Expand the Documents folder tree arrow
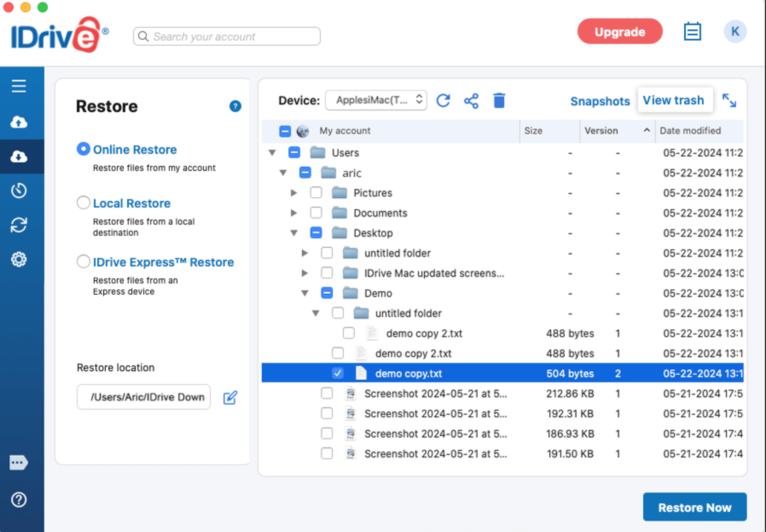 (294, 213)
